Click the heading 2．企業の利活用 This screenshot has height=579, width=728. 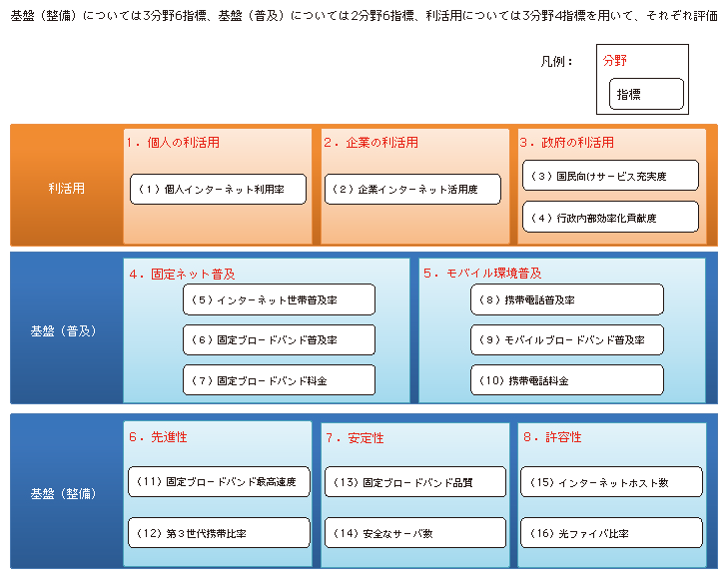tap(370, 143)
